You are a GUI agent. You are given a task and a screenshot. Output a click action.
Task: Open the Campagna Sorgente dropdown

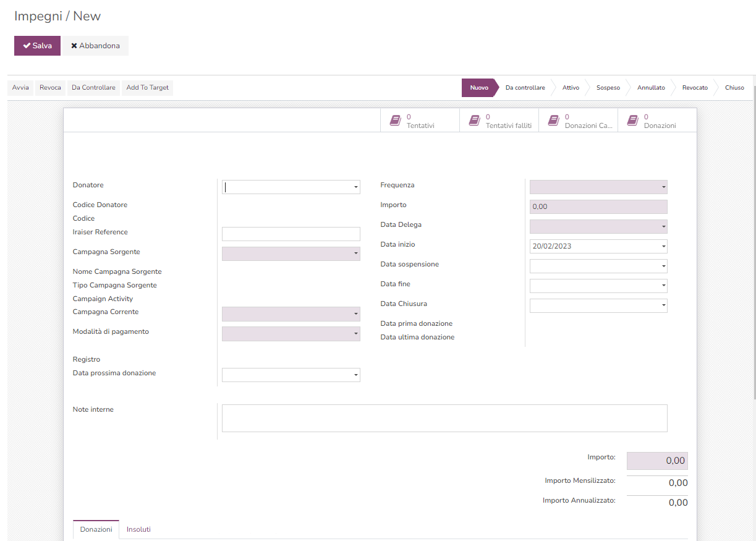coord(356,253)
